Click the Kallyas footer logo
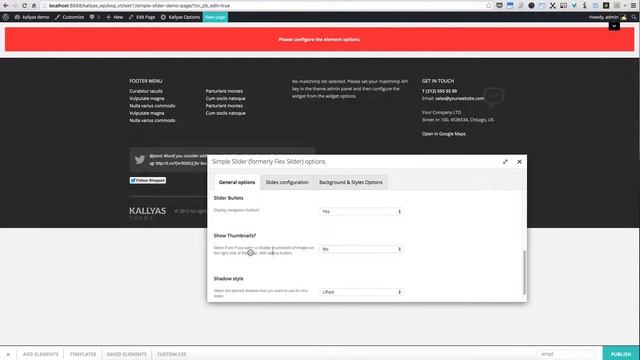640x360 pixels. pos(147,212)
